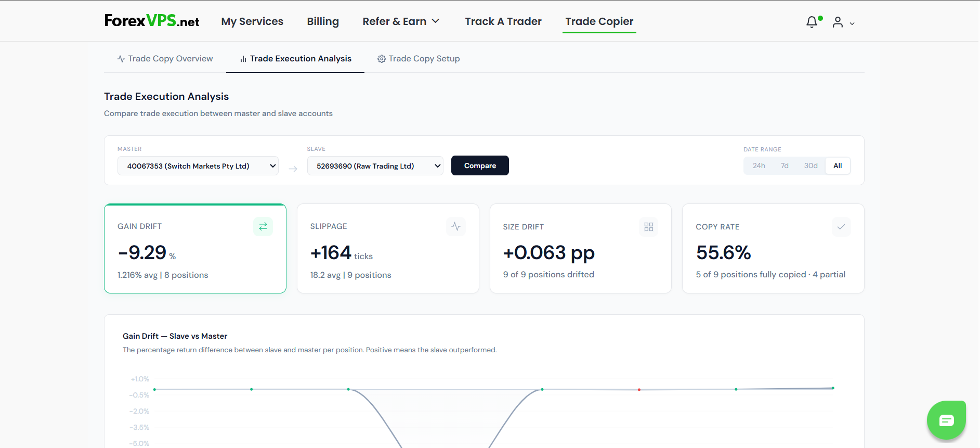Click the pulse icon on Trade Copy Overview

pos(121,59)
